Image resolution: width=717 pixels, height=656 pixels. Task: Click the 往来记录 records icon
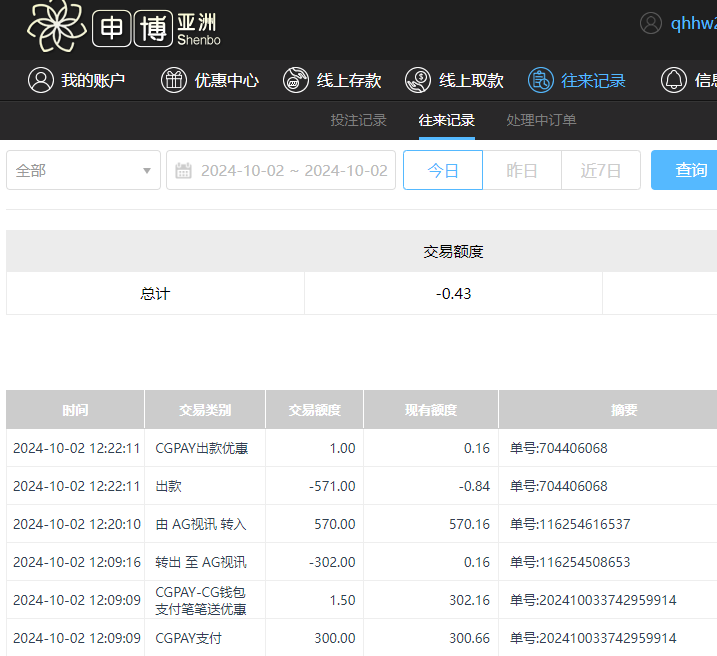[541, 81]
